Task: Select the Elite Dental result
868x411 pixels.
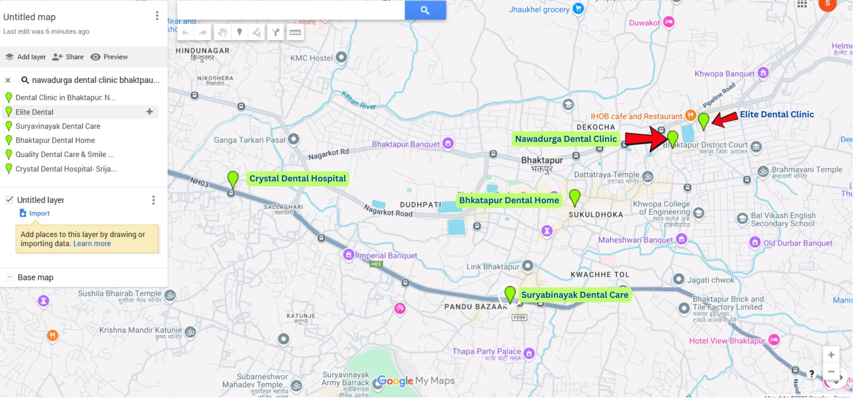Action: [35, 112]
